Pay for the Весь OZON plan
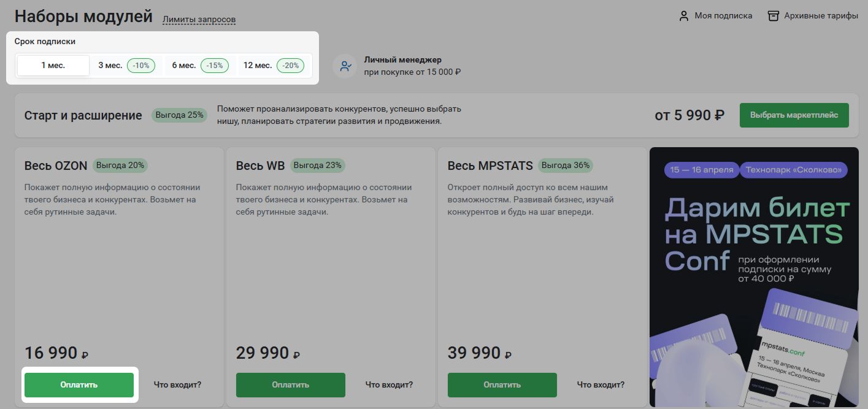This screenshot has height=409, width=868. [79, 385]
